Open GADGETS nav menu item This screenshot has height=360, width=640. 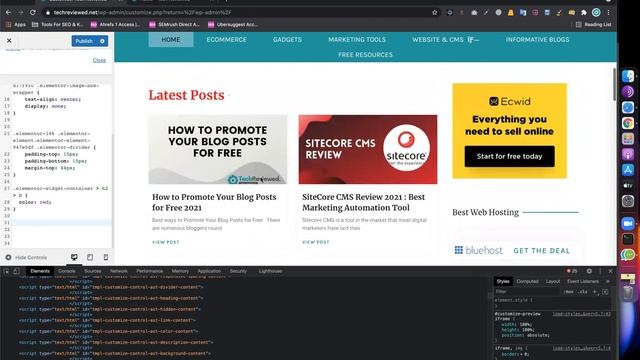(287, 40)
